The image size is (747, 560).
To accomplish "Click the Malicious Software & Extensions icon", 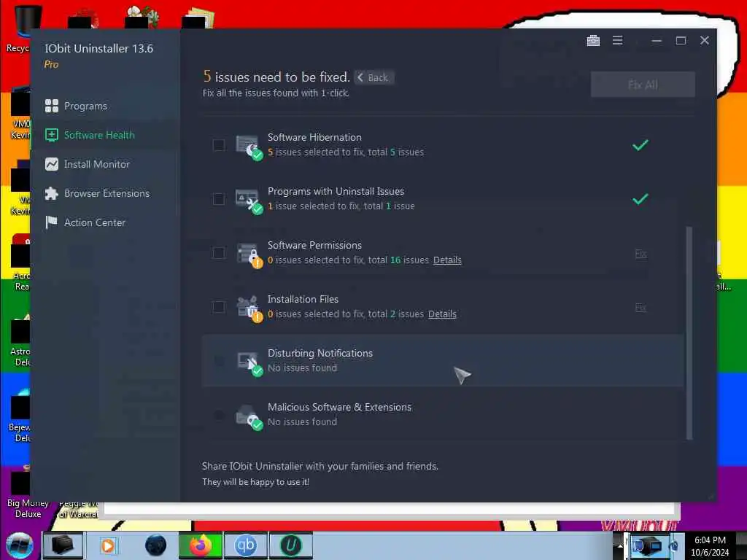I will [249, 416].
